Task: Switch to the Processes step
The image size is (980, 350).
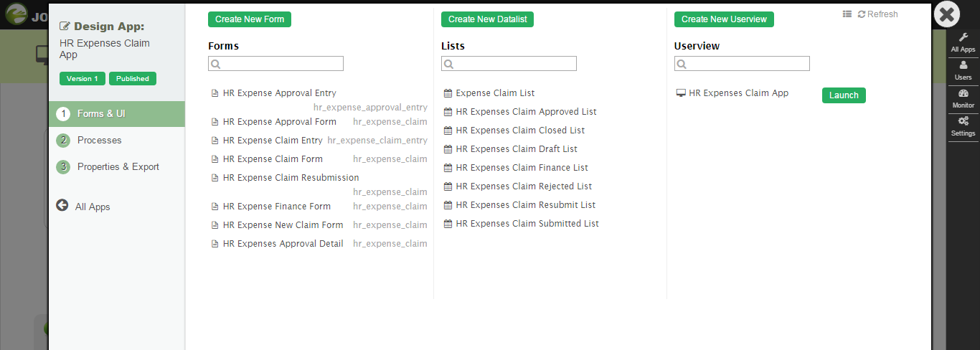Action: (99, 141)
